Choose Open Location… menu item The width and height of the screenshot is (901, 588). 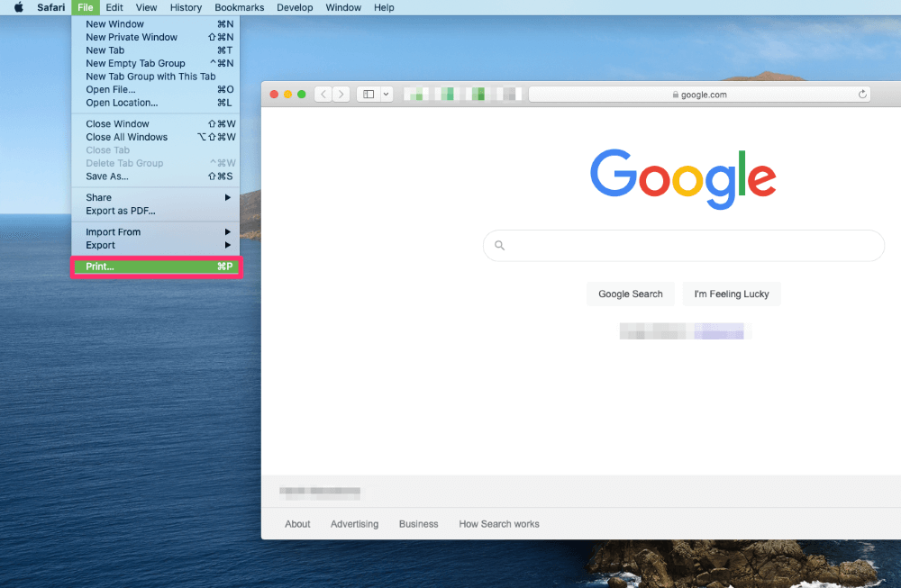click(x=156, y=103)
